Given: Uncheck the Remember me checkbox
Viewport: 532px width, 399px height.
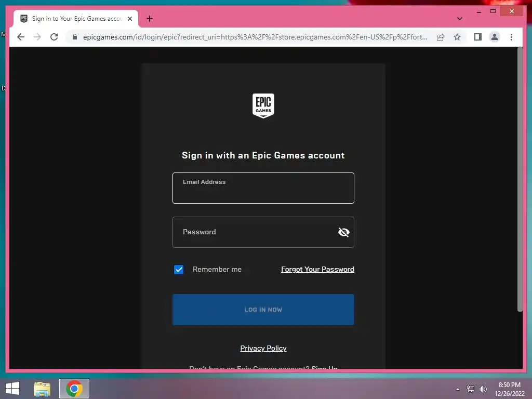Looking at the screenshot, I should [x=179, y=270].
